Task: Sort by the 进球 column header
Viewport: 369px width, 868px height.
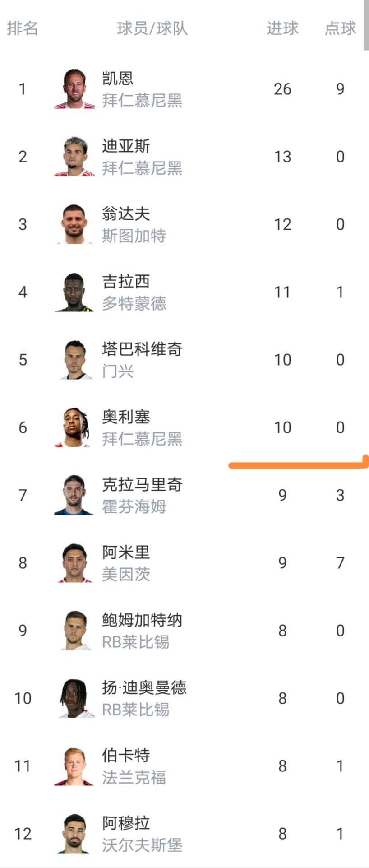Action: click(x=282, y=28)
